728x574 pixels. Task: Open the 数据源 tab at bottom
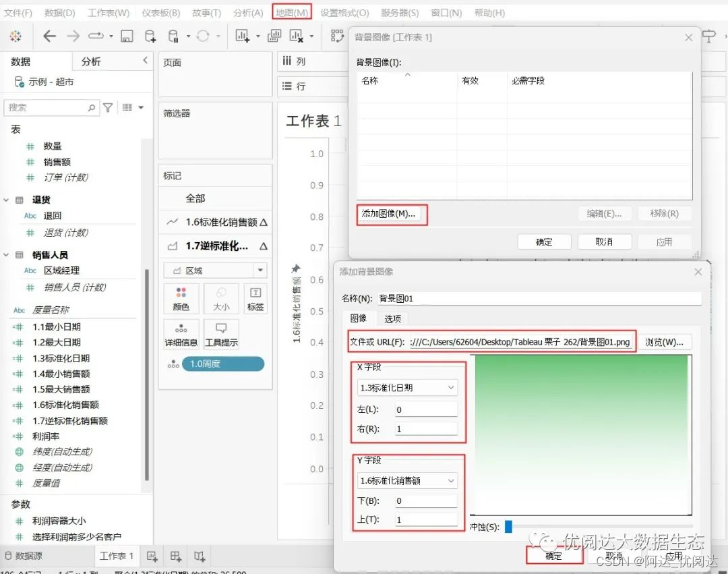[24, 555]
